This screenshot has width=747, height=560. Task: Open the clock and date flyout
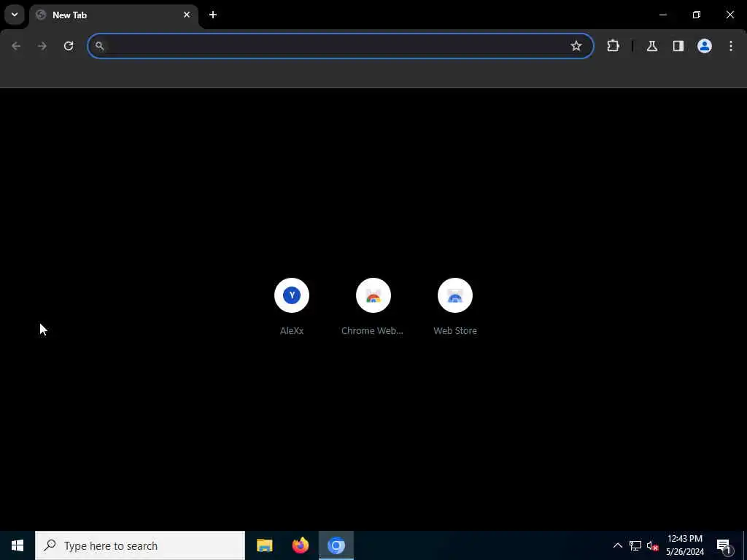684,545
